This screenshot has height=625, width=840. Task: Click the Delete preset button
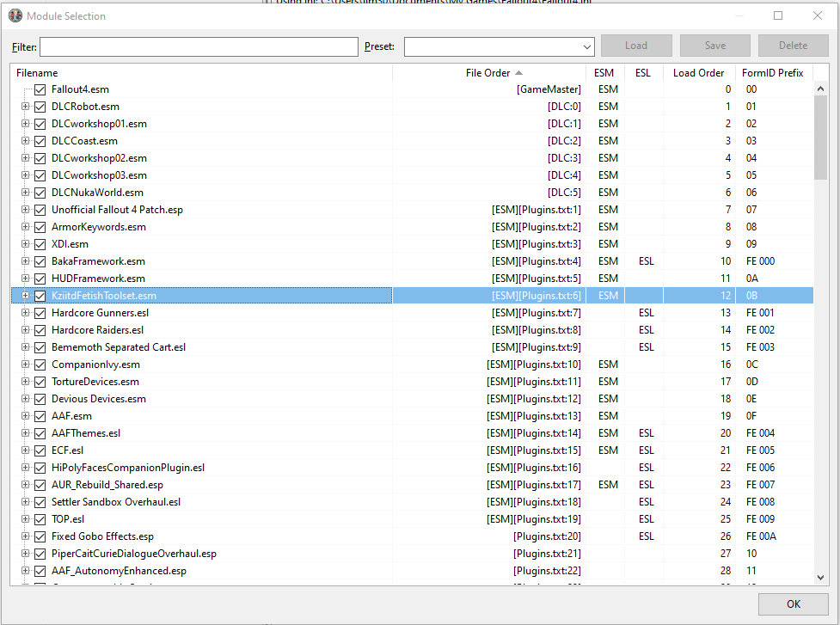click(x=794, y=46)
